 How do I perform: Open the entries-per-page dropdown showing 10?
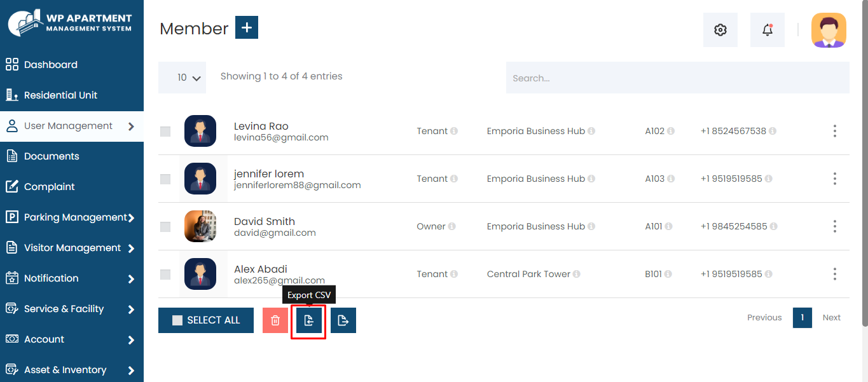tap(183, 78)
